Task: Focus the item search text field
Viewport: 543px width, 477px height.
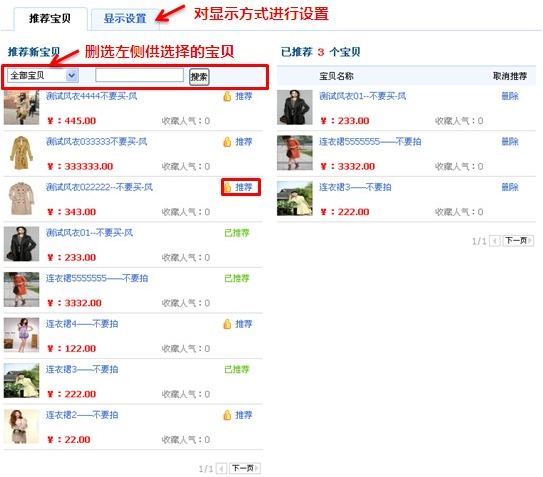Action: (140, 75)
